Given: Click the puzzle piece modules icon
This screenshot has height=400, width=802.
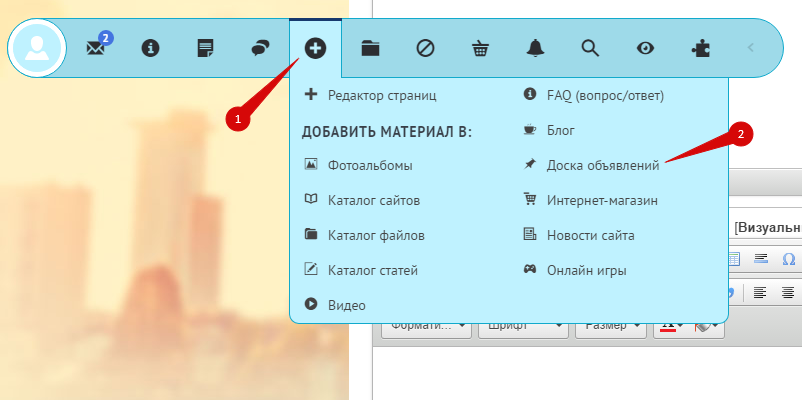Looking at the screenshot, I should tap(700, 48).
